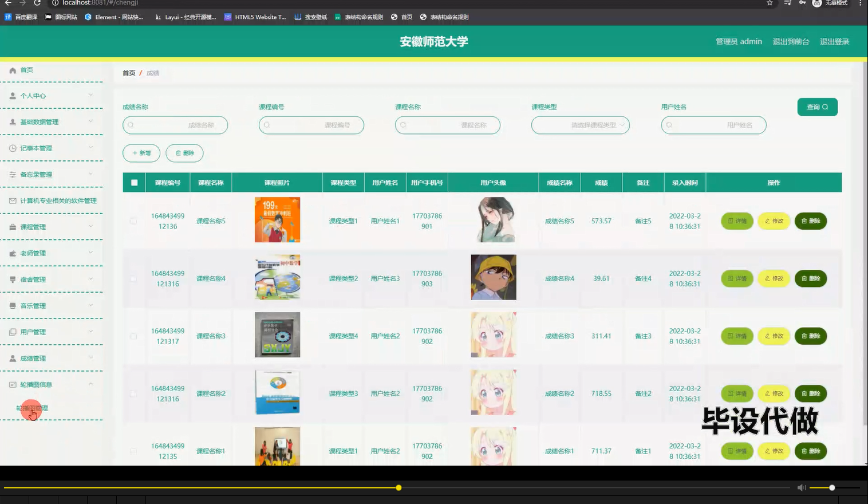Screen dimensions: 868x504
Task: Check the checkbox on the 课程名称5 row
Action: [x=133, y=220]
